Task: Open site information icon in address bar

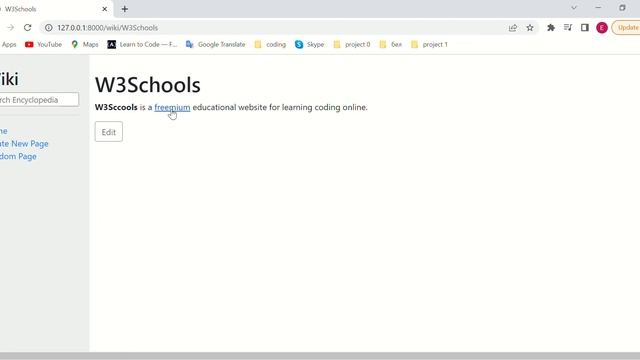Action: pos(49,28)
